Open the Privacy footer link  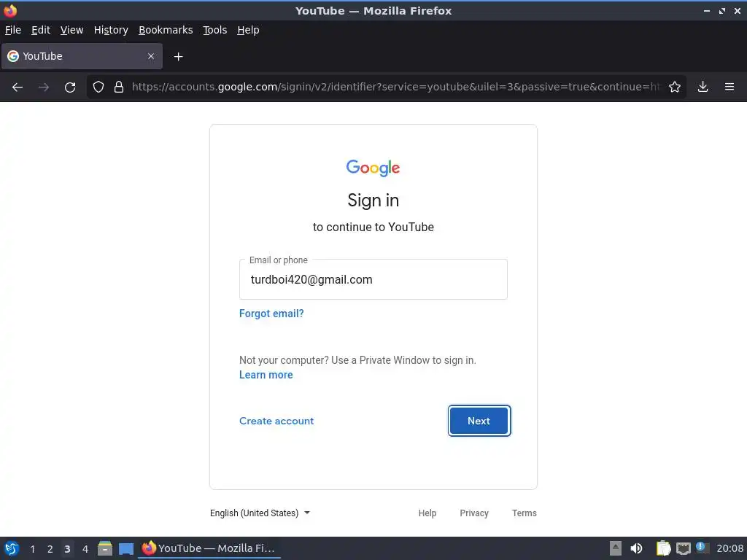(x=474, y=513)
